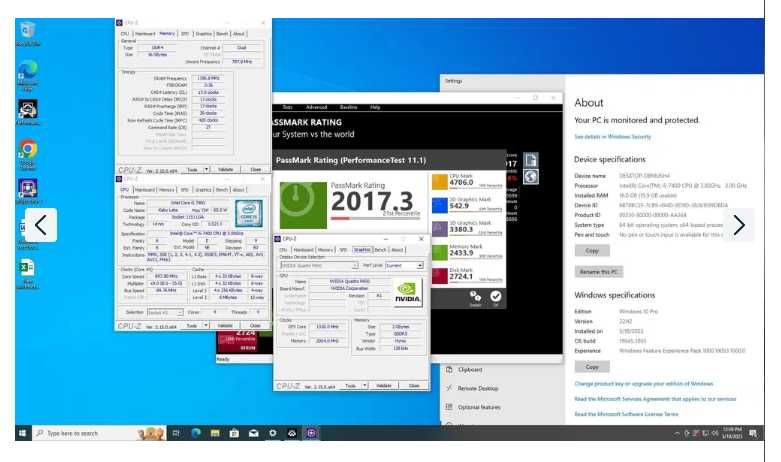The width and height of the screenshot is (781, 462).
Task: Open the notification center icon
Action: tap(753, 434)
